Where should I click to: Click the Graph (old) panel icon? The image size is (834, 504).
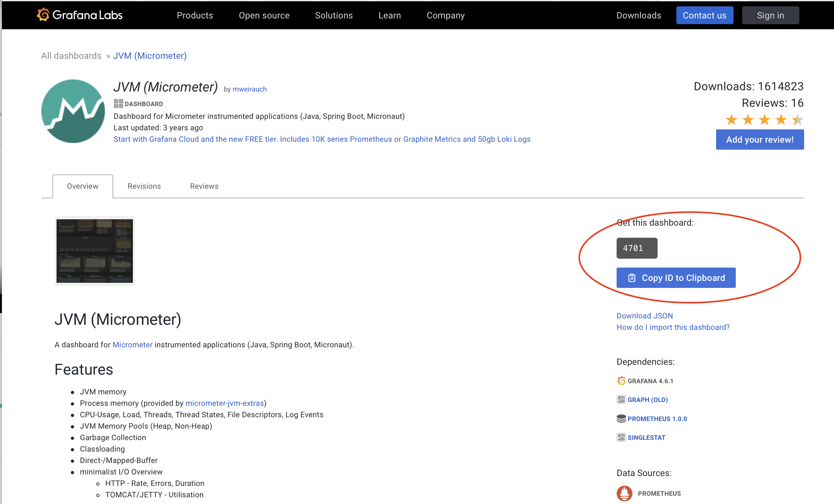pos(621,400)
